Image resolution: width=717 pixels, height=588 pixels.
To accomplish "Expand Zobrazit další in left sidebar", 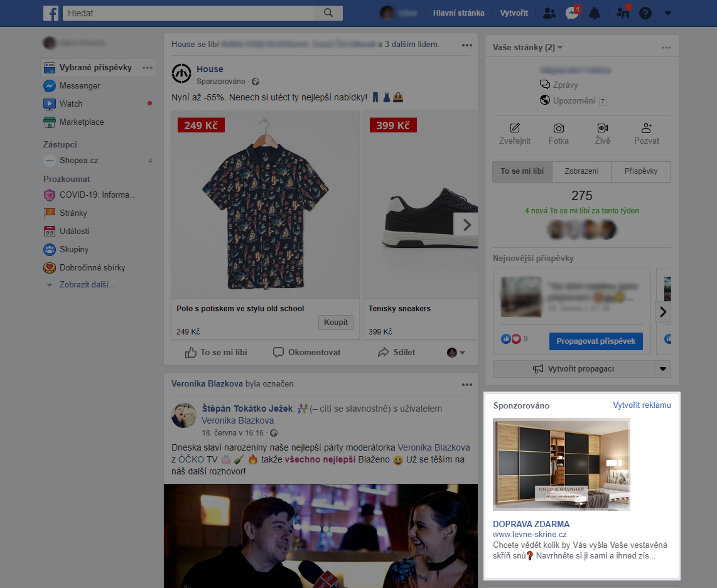I will click(87, 284).
